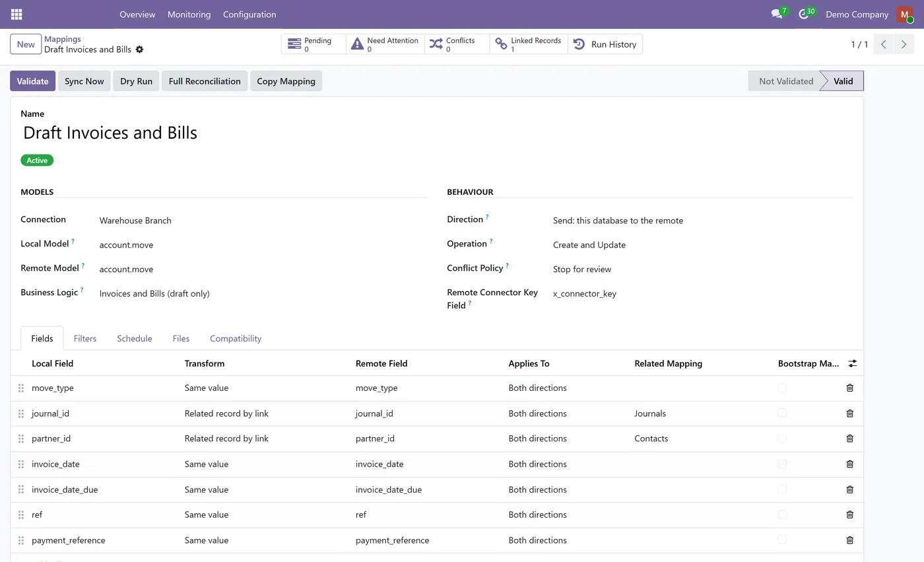The width and height of the screenshot is (924, 562).
Task: Switch to the Compatibility tab
Action: (236, 338)
